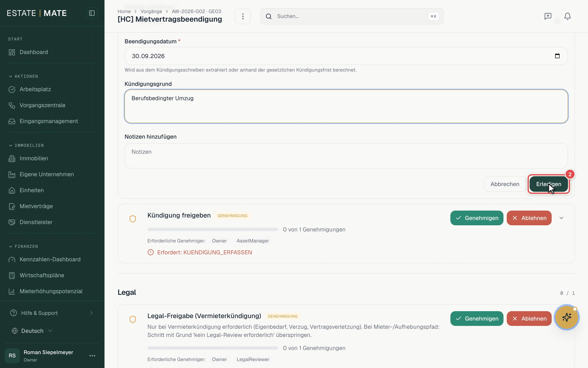Screen dimensions: 588x368
Task: Ablehnen the Kündigung freigeben step
Action: 529,218
